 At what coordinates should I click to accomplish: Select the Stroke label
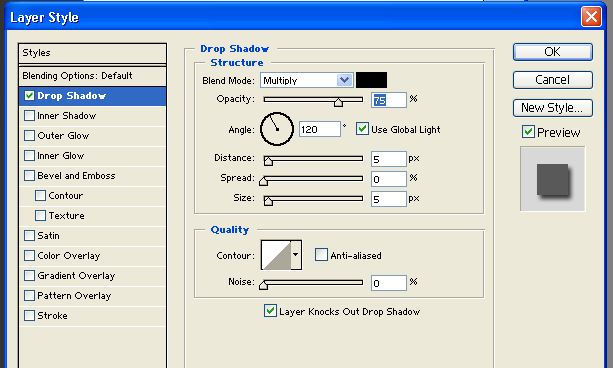click(52, 315)
